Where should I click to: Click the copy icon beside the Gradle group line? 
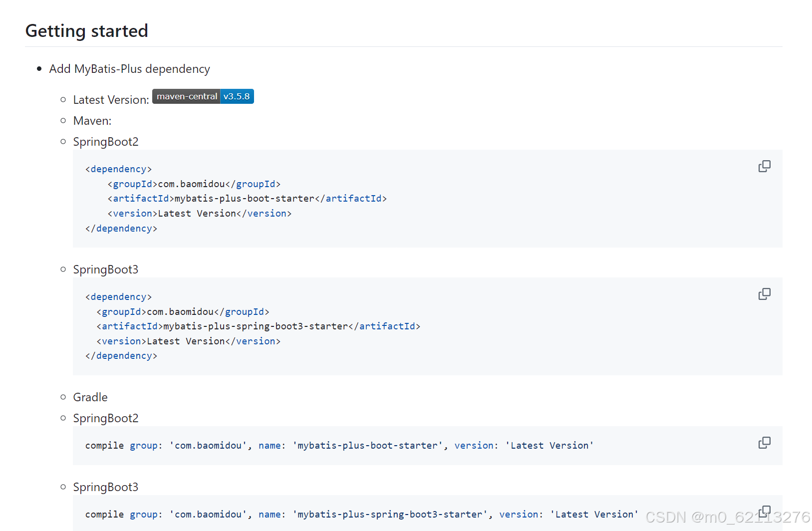(x=764, y=442)
